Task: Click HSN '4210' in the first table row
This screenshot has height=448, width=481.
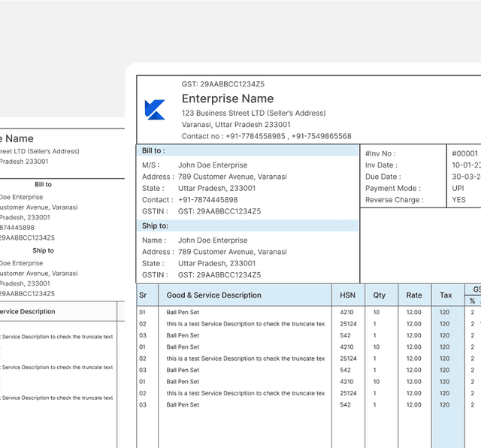Action: [346, 312]
